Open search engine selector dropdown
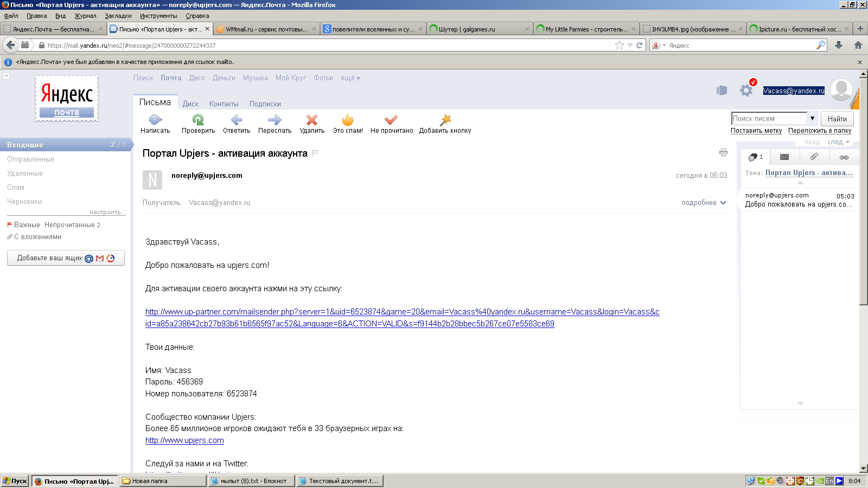 pos(659,46)
